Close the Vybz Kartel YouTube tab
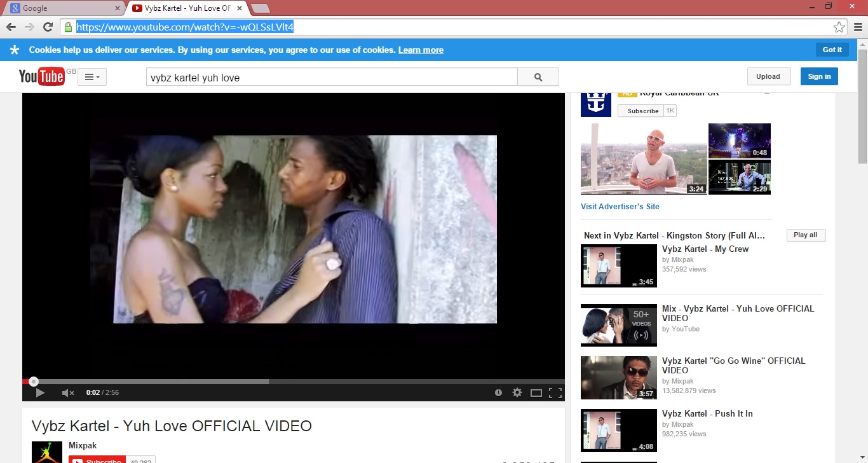The height and width of the screenshot is (463, 868). [x=240, y=8]
